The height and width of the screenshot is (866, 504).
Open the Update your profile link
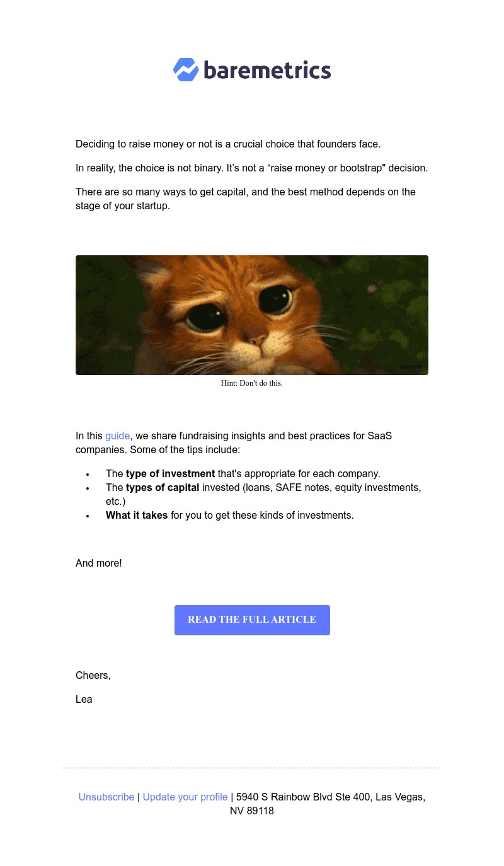tap(185, 797)
